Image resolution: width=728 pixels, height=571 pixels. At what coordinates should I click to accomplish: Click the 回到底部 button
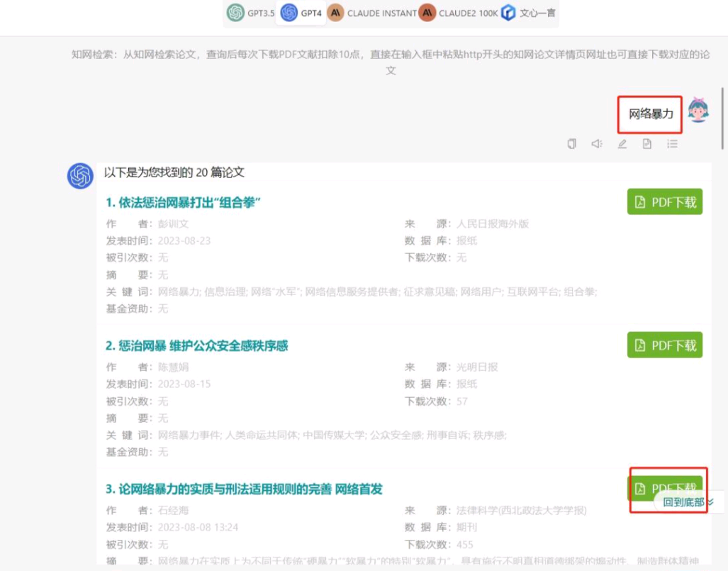coord(688,502)
